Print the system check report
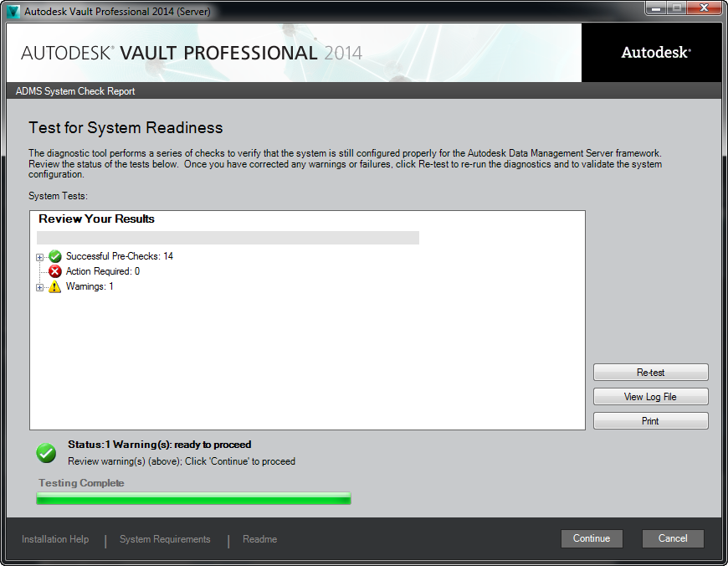The image size is (728, 566). pyautogui.click(x=650, y=420)
